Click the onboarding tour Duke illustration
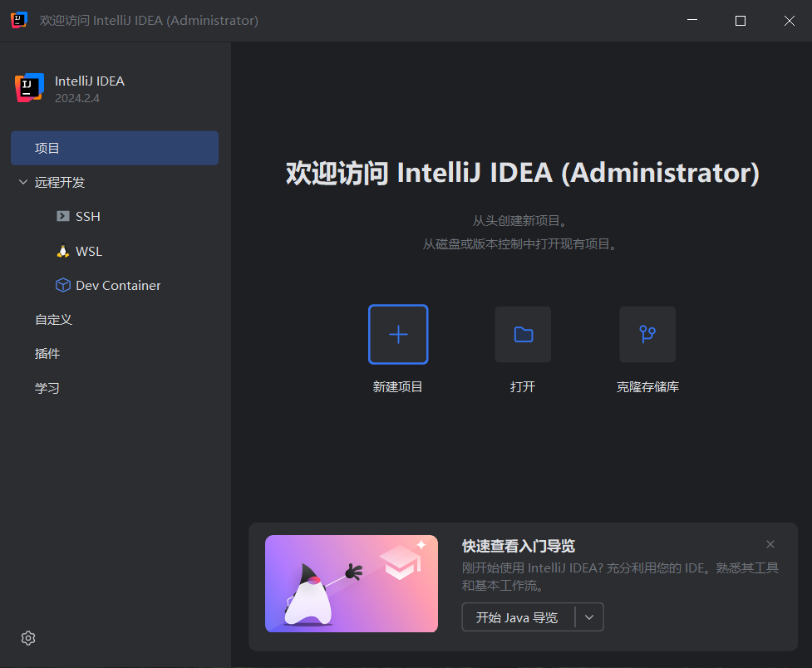Image resolution: width=812 pixels, height=668 pixels. click(351, 583)
